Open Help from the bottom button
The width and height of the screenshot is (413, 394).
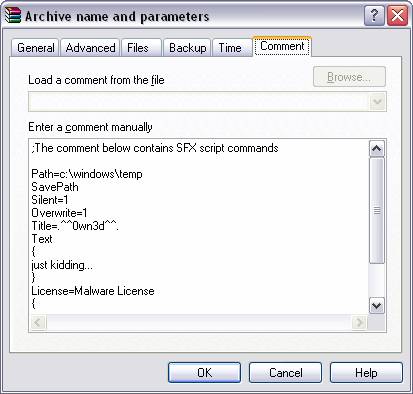366,372
